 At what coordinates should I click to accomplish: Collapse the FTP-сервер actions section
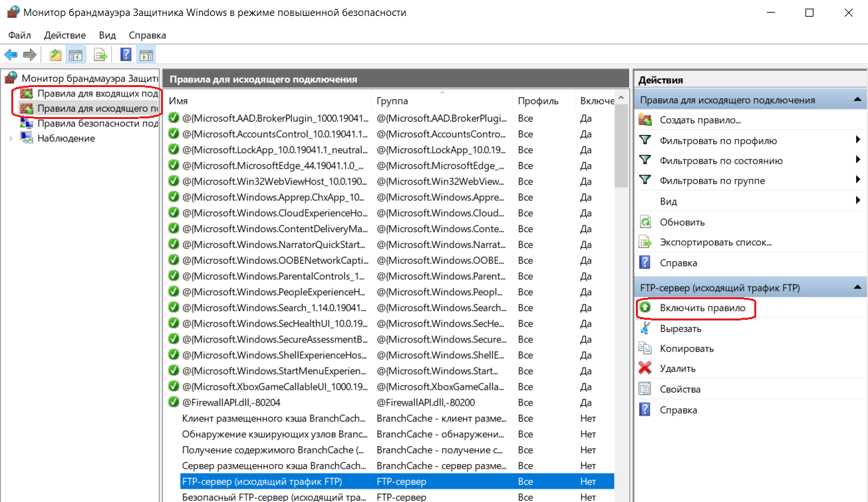(x=857, y=288)
